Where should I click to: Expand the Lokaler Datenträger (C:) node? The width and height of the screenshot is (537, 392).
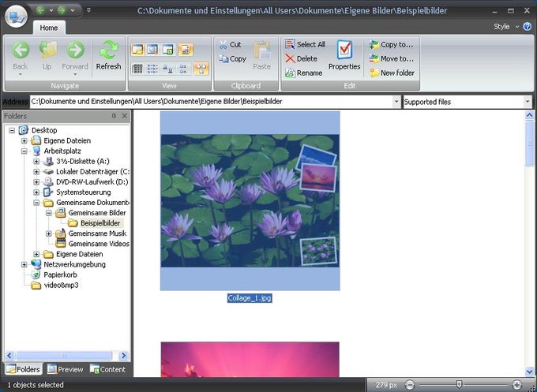pyautogui.click(x=36, y=172)
